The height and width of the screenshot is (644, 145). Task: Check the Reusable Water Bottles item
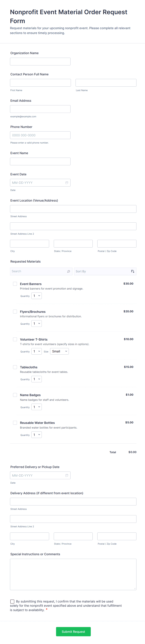(15, 422)
